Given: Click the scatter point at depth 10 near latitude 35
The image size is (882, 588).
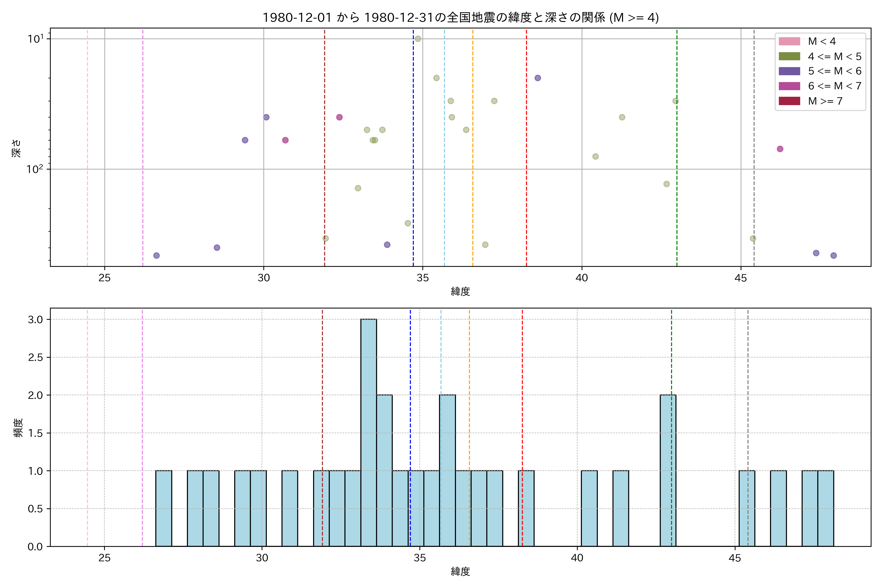Looking at the screenshot, I should [418, 39].
